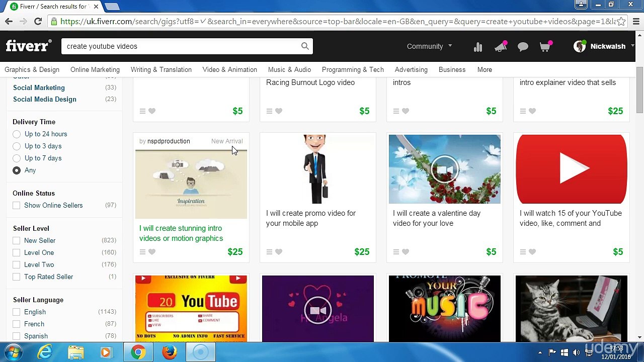644x362 pixels.
Task: Click the browser back arrow
Action: click(x=9, y=21)
